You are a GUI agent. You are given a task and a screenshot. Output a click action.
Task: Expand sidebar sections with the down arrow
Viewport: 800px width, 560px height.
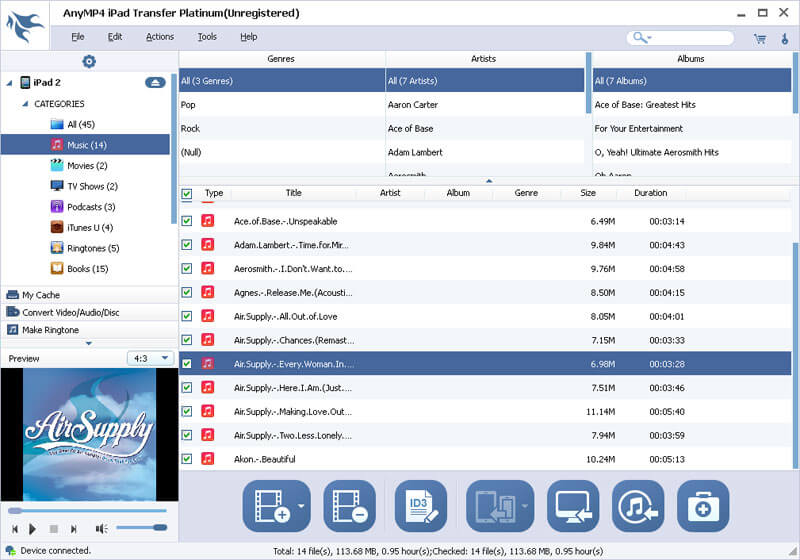(89, 343)
